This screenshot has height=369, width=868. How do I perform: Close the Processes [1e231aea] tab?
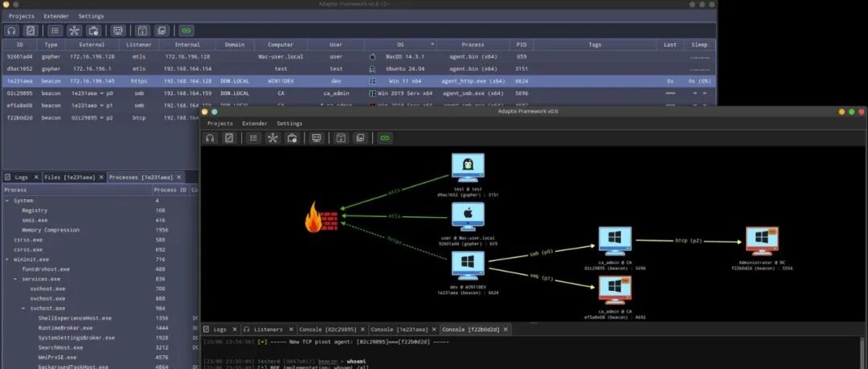tap(178, 178)
